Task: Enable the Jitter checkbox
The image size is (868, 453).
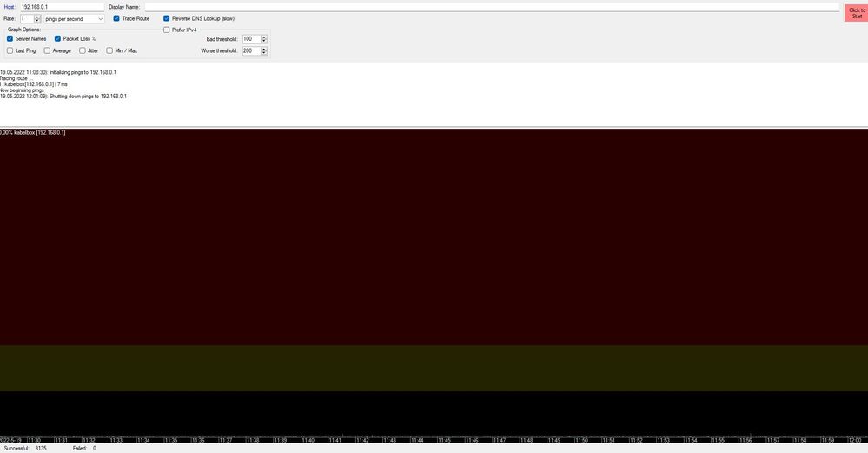Action: pyautogui.click(x=82, y=50)
